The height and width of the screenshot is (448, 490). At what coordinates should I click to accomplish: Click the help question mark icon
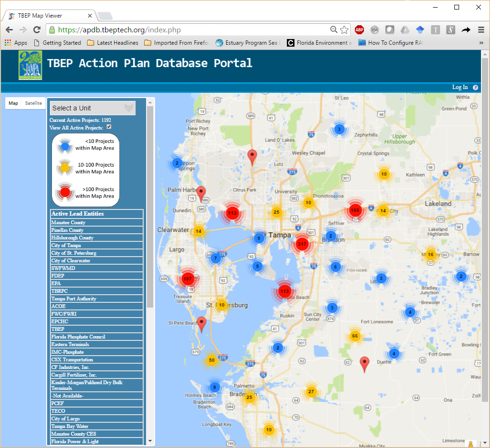click(x=475, y=88)
